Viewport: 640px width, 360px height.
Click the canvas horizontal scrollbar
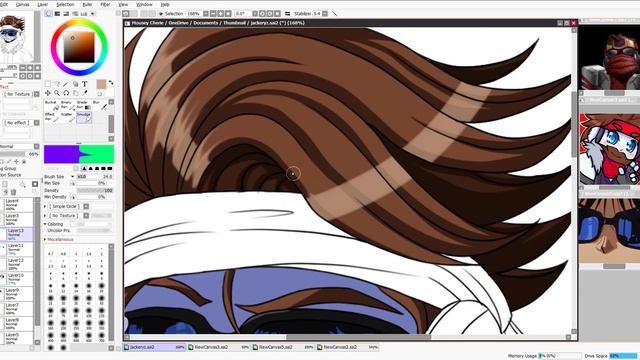pyautogui.click(x=358, y=337)
